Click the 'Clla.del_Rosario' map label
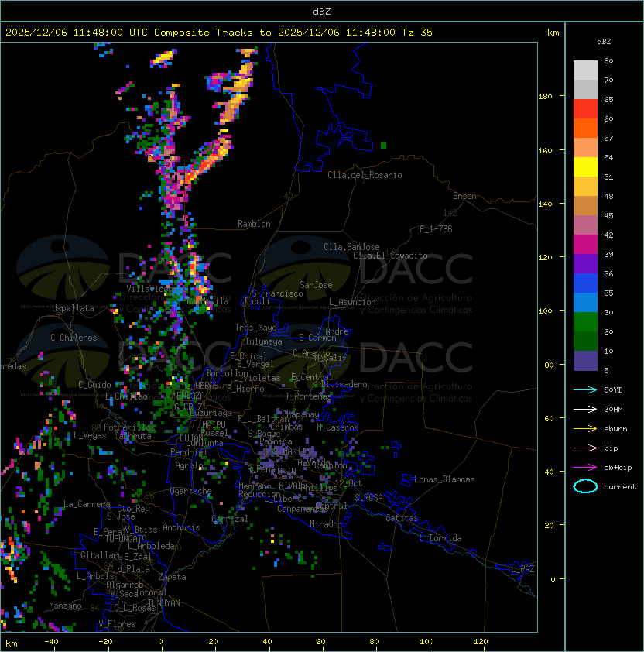 [x=365, y=175]
